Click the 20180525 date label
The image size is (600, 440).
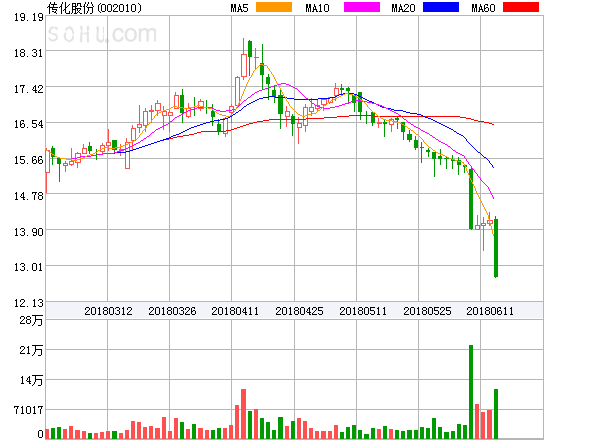coord(427,311)
